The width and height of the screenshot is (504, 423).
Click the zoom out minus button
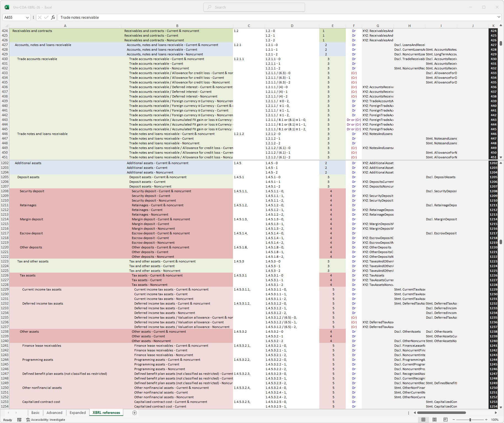coord(454,420)
